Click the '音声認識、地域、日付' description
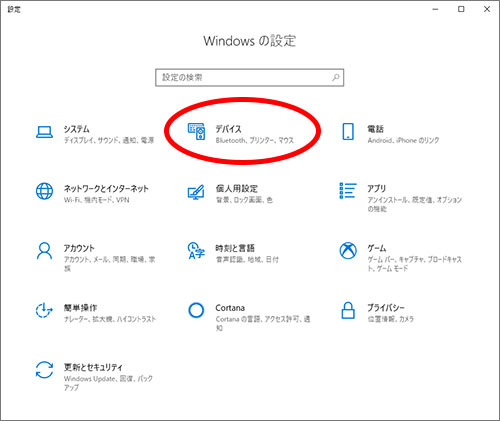This screenshot has height=421, width=500. [247, 259]
